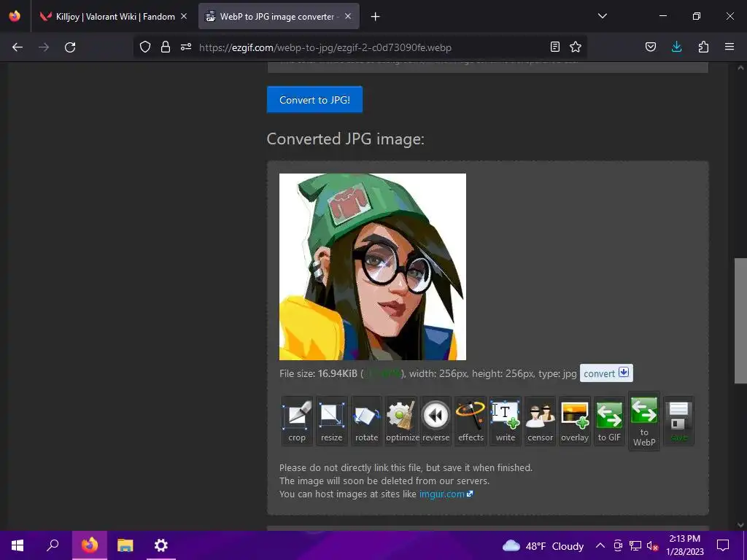
Task: Show hidden system tray icons
Action: pos(600,545)
